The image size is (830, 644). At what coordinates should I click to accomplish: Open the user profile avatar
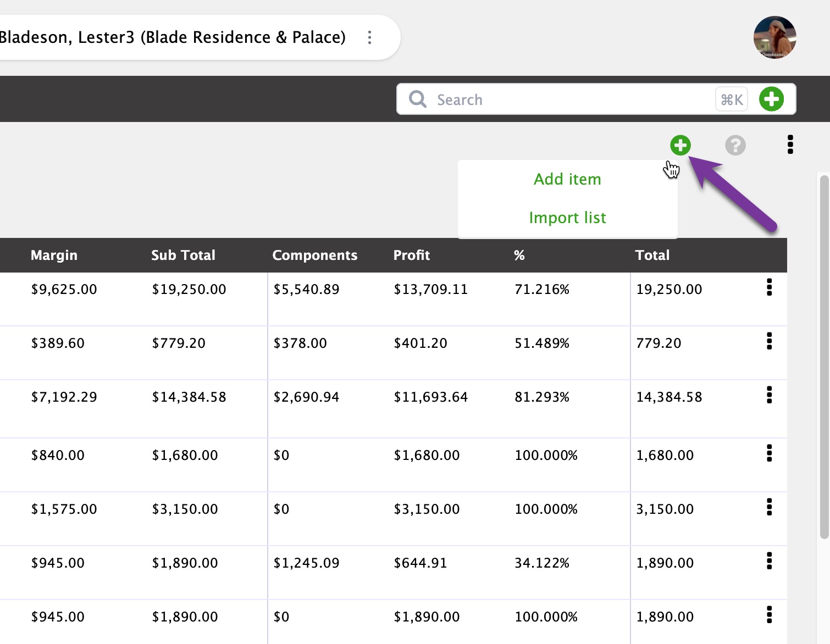774,37
